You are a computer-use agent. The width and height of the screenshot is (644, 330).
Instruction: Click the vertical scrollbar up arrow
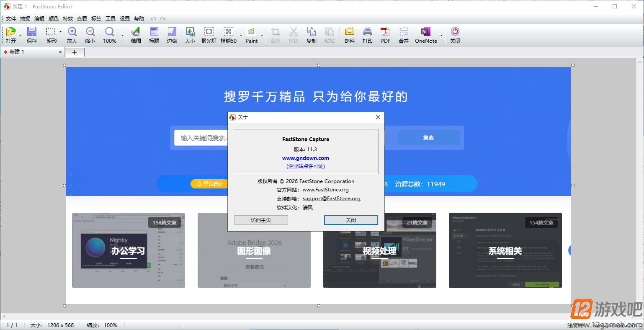[x=640, y=62]
